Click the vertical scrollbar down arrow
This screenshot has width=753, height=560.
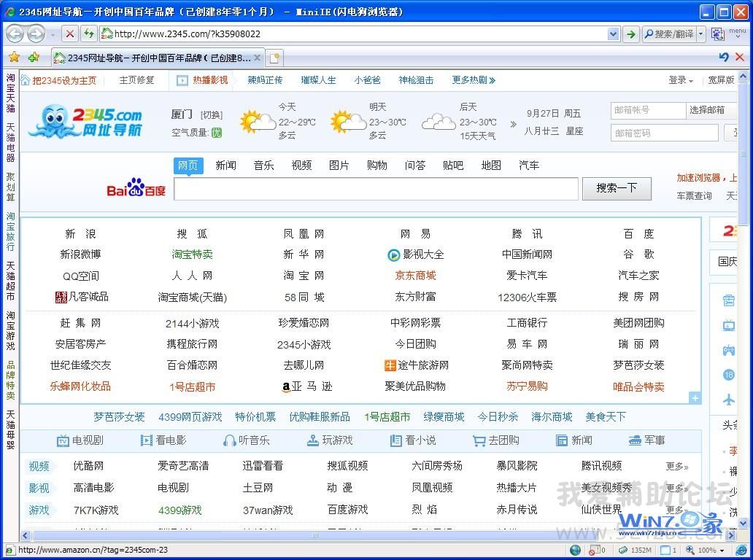click(x=743, y=523)
